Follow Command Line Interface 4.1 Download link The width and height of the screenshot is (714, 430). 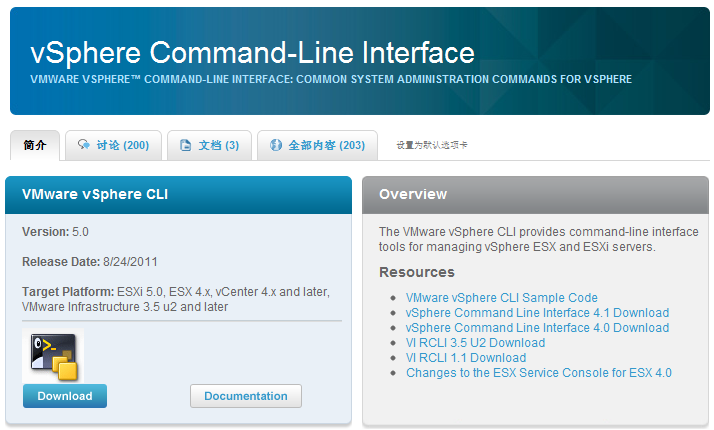click(x=537, y=313)
